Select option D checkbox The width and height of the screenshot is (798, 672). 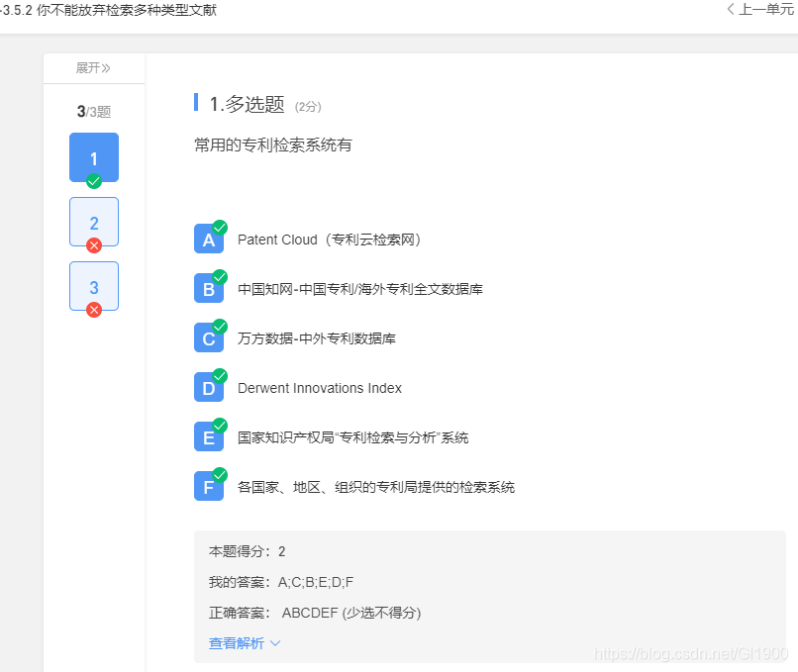click(209, 387)
